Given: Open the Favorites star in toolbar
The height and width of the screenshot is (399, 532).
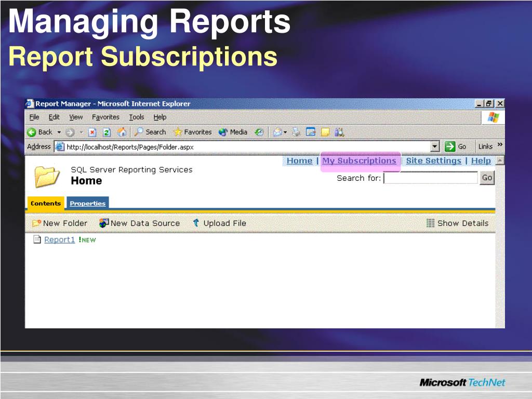Looking at the screenshot, I should point(192,132).
